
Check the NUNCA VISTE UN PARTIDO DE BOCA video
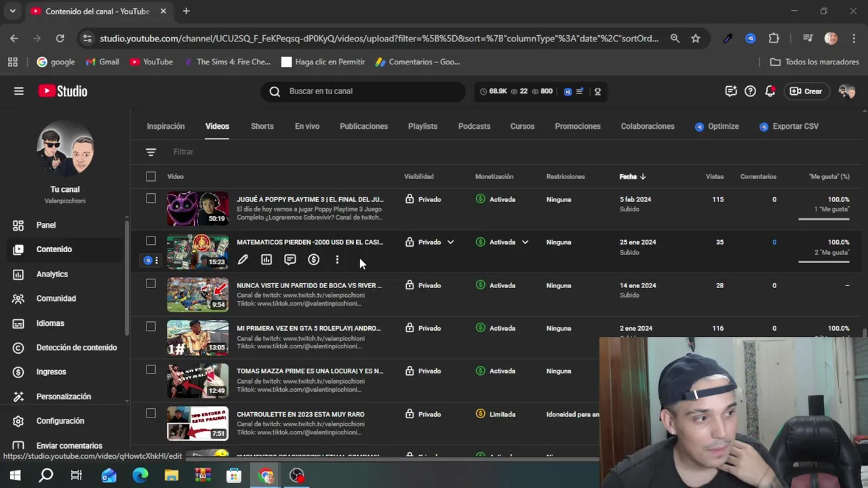click(x=151, y=284)
